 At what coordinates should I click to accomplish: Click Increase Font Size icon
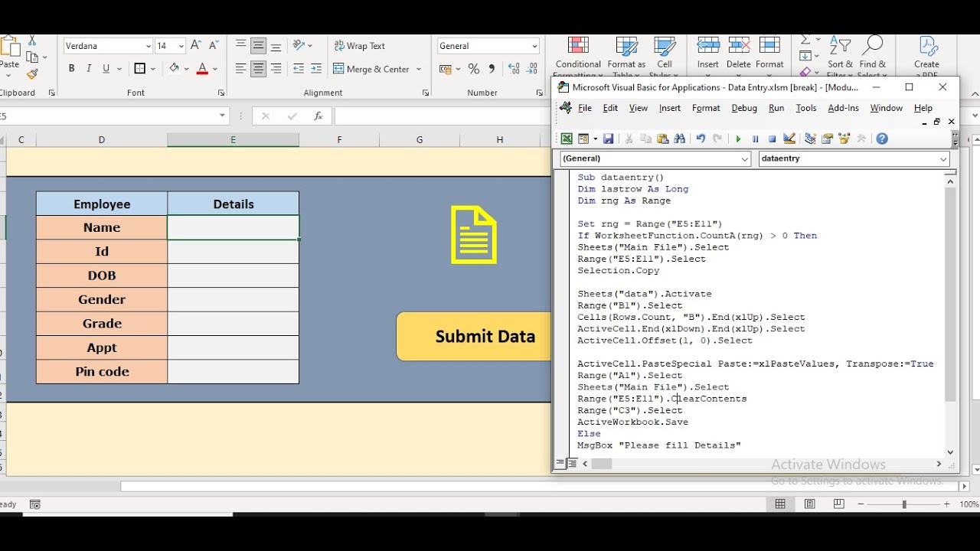[195, 46]
